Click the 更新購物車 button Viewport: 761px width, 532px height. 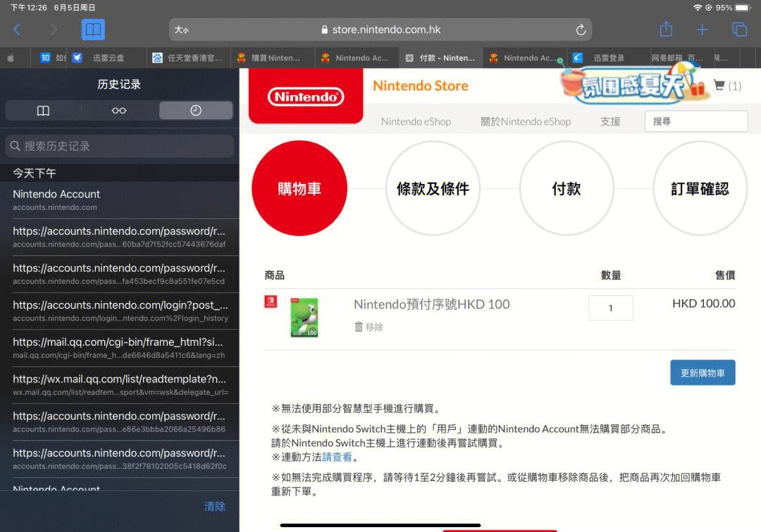703,373
